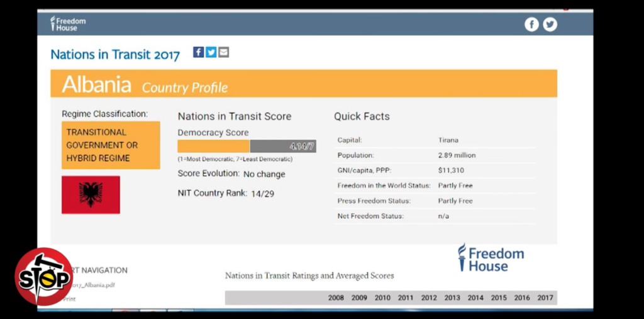Click the Quick Facts heading
The height and width of the screenshot is (319, 644).
[x=362, y=116]
